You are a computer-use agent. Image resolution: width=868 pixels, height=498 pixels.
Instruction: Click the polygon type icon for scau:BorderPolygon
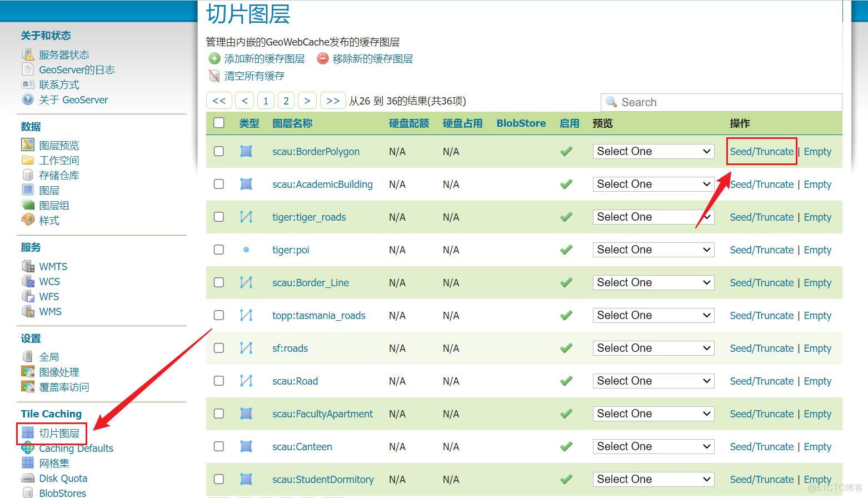(246, 151)
